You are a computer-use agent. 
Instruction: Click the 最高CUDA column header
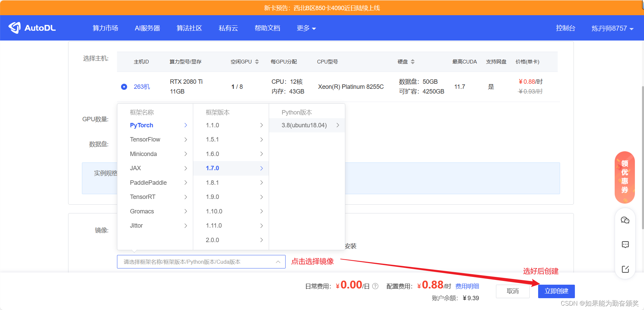(465, 61)
